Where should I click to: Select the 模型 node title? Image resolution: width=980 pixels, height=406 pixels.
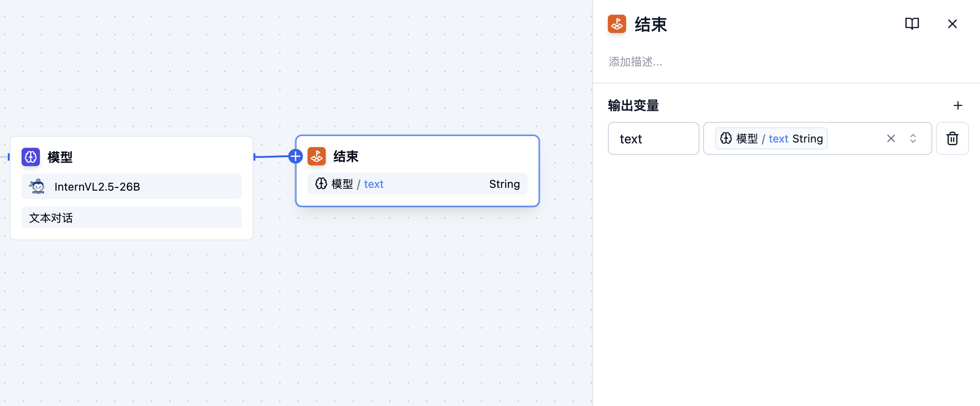(x=60, y=157)
